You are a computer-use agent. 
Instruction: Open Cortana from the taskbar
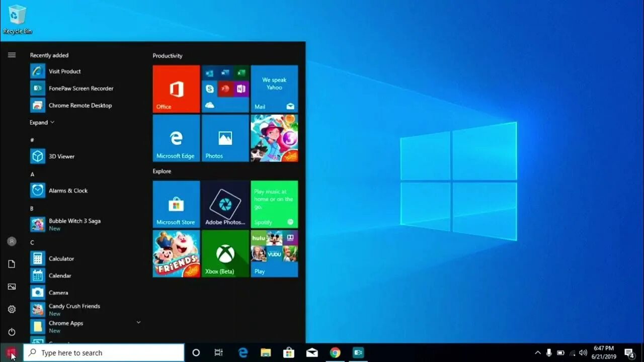[x=196, y=353]
